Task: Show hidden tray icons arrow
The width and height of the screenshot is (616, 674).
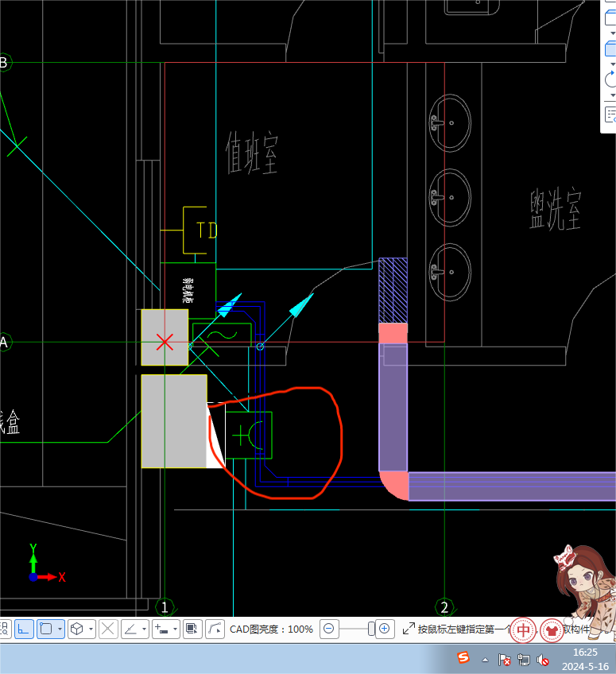Action: (486, 660)
